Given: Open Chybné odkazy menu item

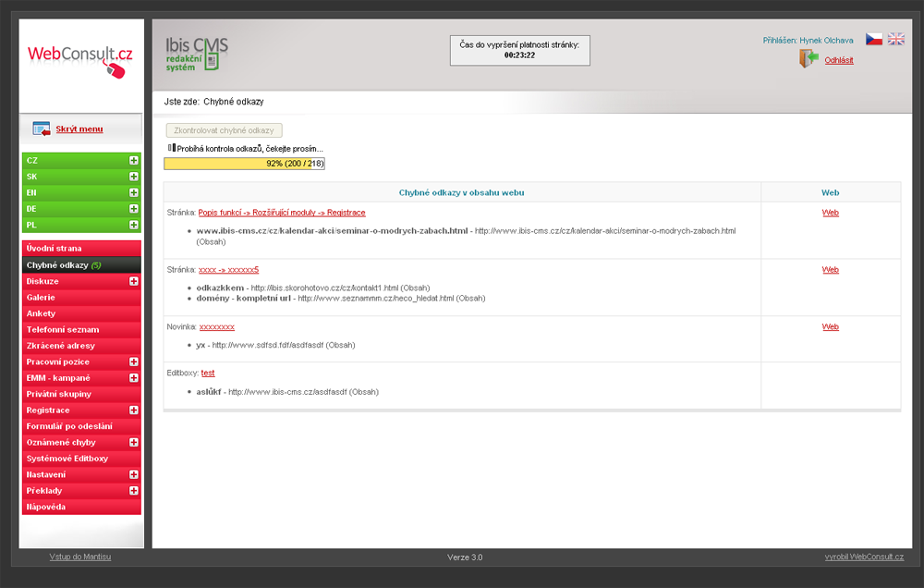Looking at the screenshot, I should click(x=81, y=264).
